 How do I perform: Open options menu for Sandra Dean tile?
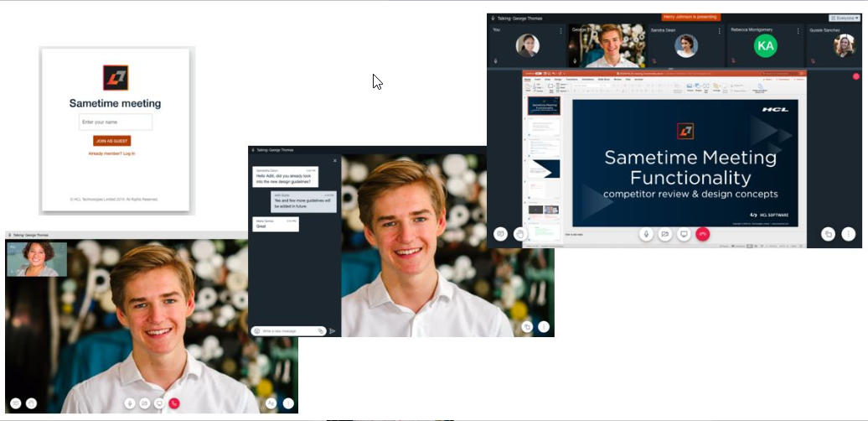[719, 31]
